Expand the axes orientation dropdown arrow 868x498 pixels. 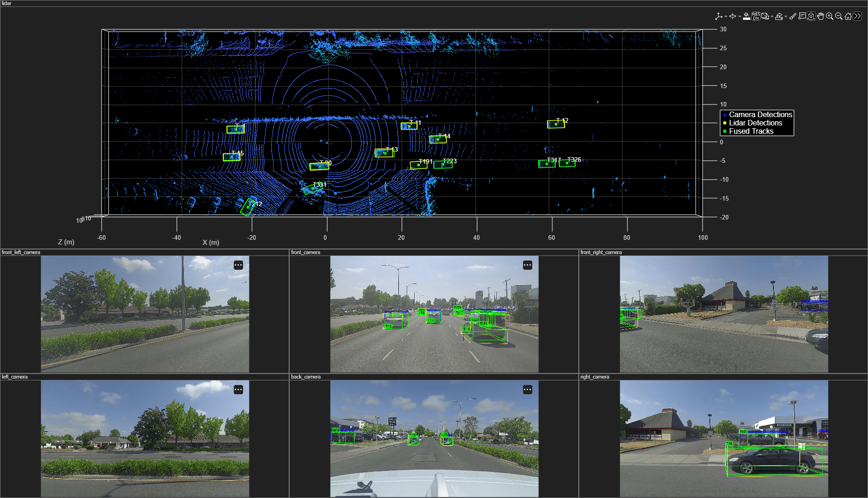[725, 17]
